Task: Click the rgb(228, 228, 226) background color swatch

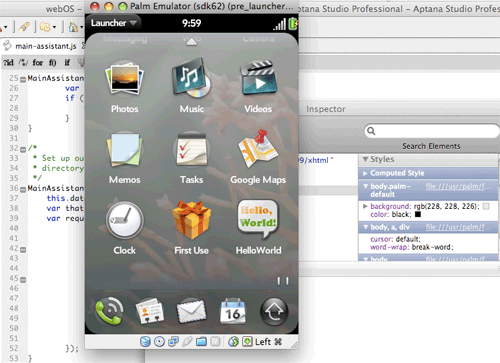Action: (486, 206)
